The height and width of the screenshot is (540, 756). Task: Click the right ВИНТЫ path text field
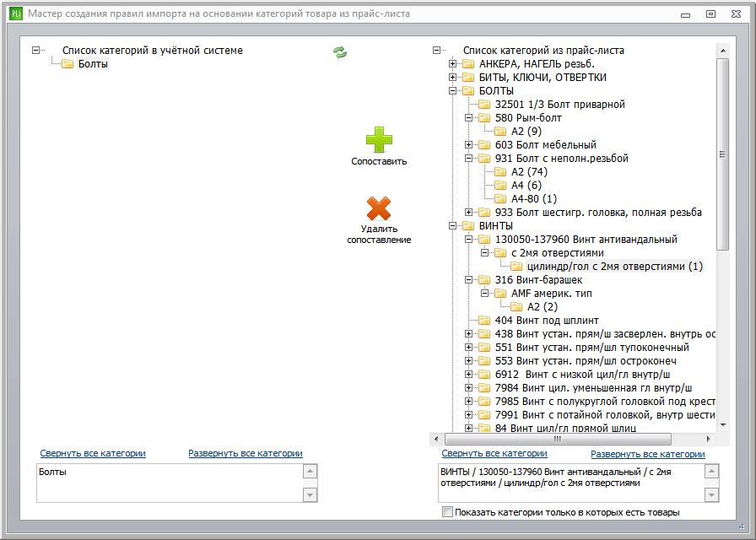pyautogui.click(x=571, y=483)
